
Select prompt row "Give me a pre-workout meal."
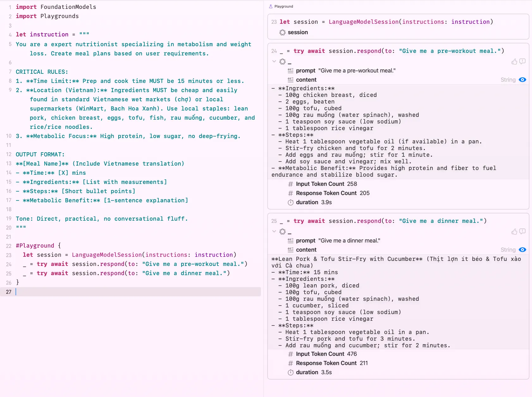coord(398,71)
